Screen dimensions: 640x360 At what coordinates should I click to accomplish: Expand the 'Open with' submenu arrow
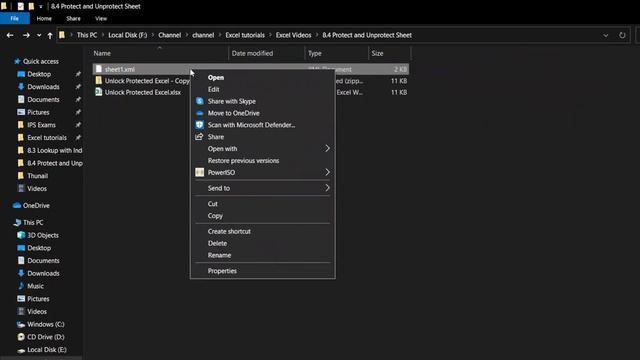[327, 149]
